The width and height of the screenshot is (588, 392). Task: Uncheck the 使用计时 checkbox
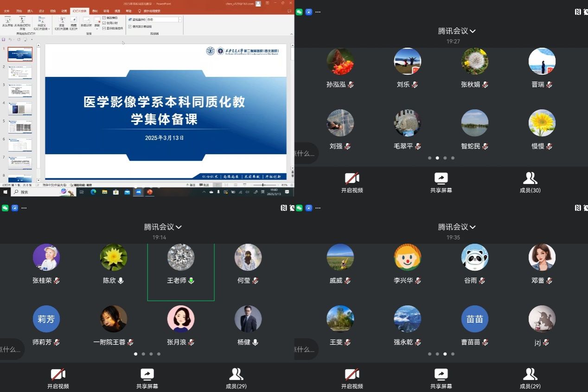click(104, 23)
